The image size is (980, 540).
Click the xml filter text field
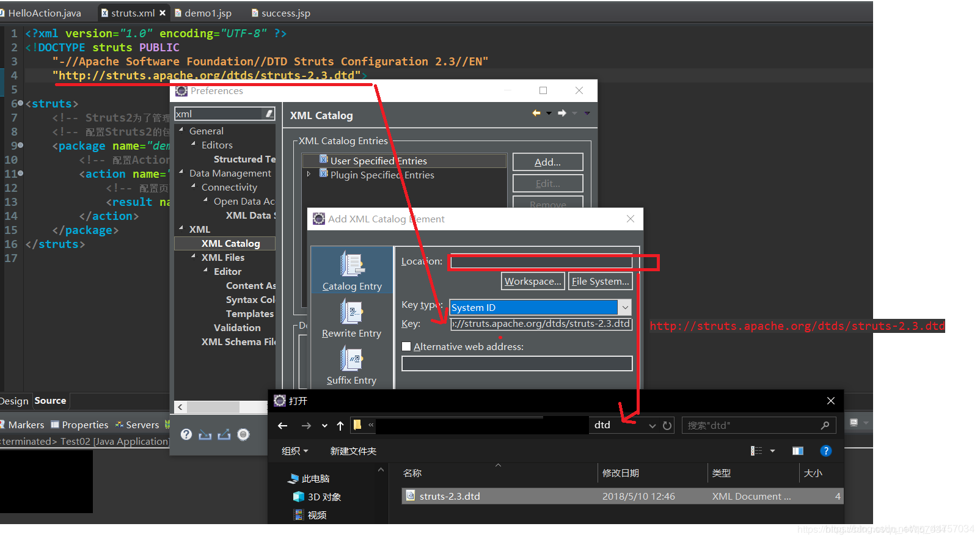[219, 114]
